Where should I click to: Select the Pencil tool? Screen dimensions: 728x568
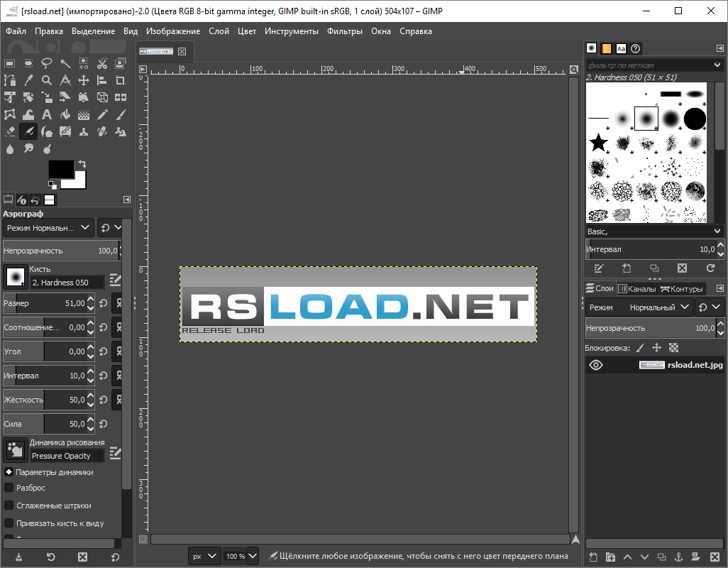click(102, 114)
